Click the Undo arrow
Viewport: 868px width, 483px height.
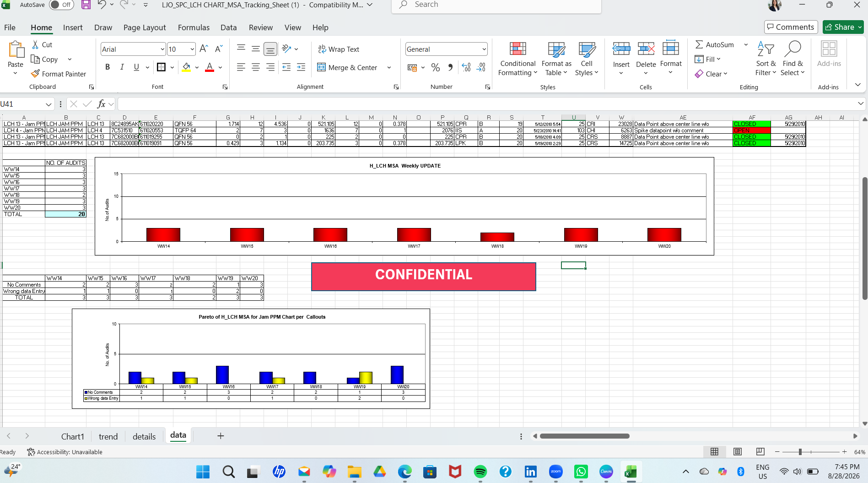(102, 5)
